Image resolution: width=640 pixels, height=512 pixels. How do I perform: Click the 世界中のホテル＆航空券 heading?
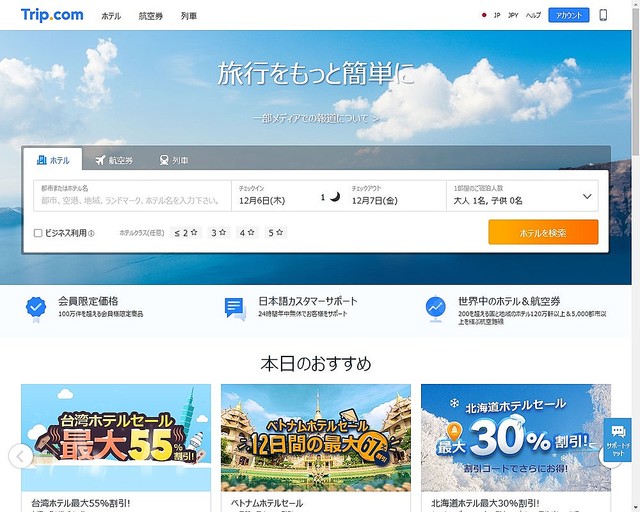coord(509,301)
